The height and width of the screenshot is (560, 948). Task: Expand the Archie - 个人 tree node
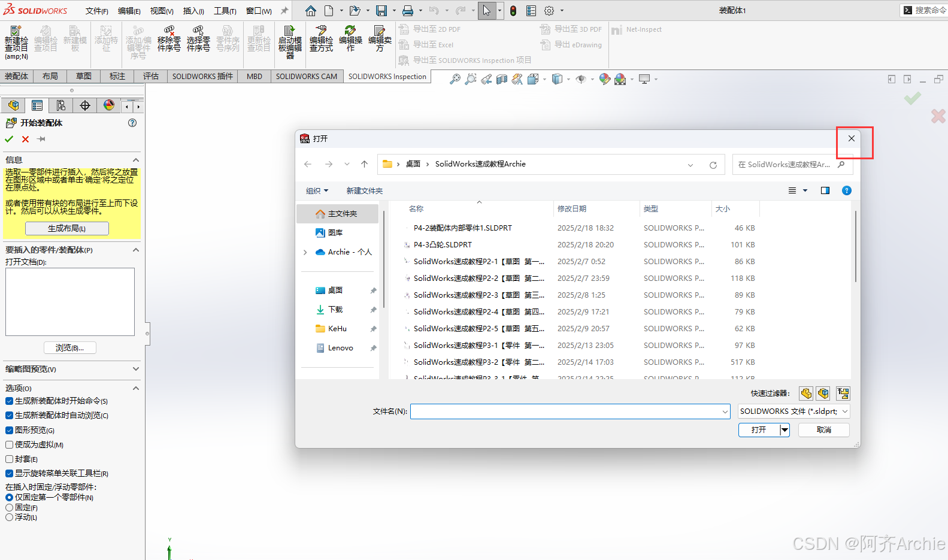(x=305, y=252)
